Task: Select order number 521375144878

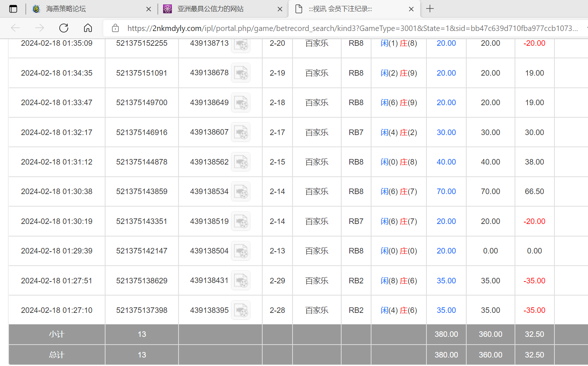Action: click(142, 162)
